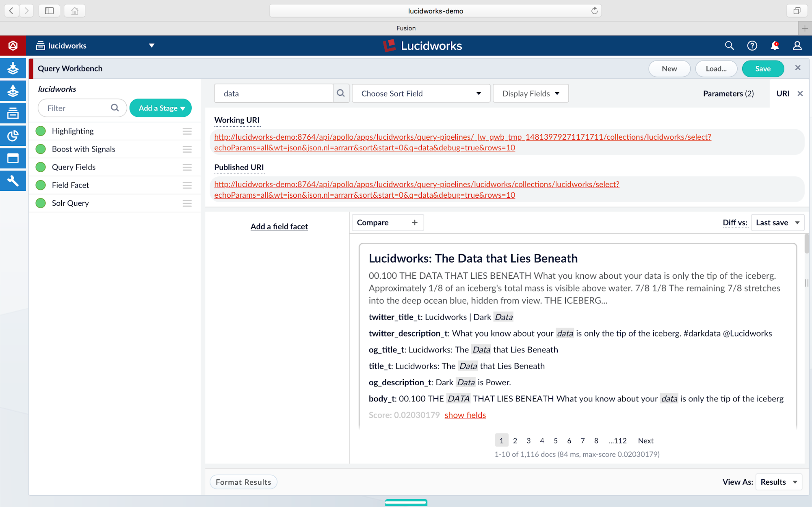812x507 pixels.
Task: Close the URI panel
Action: coord(800,93)
